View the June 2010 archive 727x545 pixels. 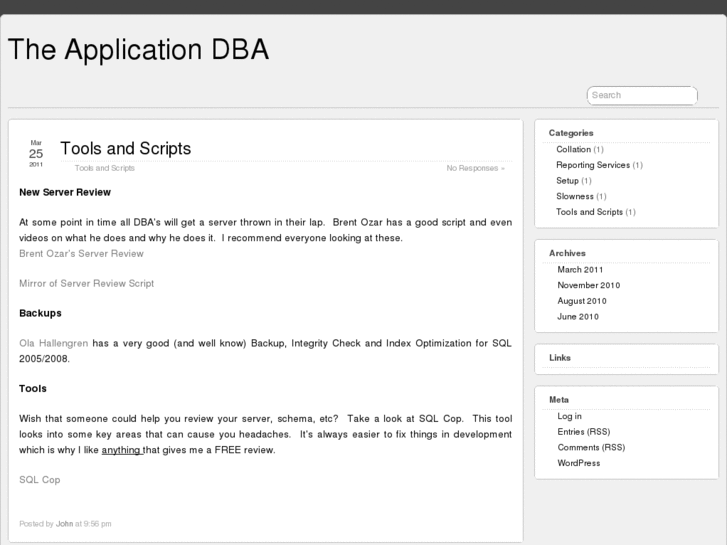pyautogui.click(x=578, y=317)
